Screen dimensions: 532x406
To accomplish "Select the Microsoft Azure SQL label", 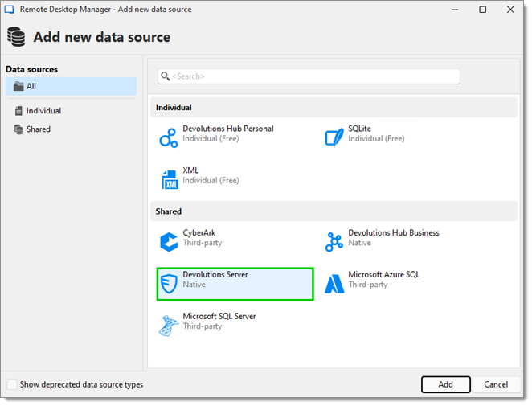I will 384,275.
